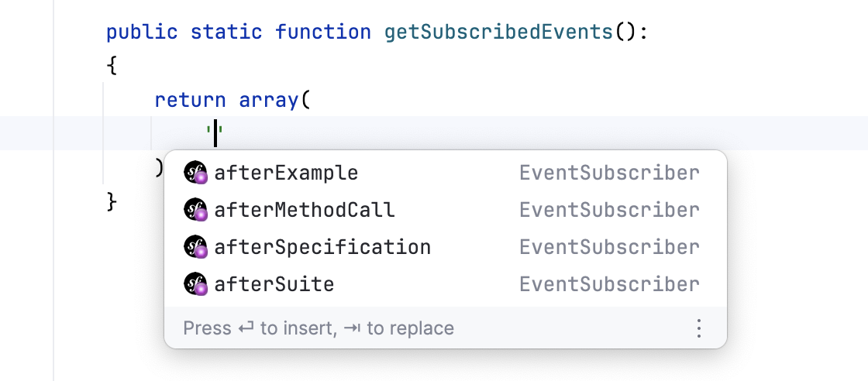
Task: Open the completion popup three-dot options menu
Action: tap(698, 328)
